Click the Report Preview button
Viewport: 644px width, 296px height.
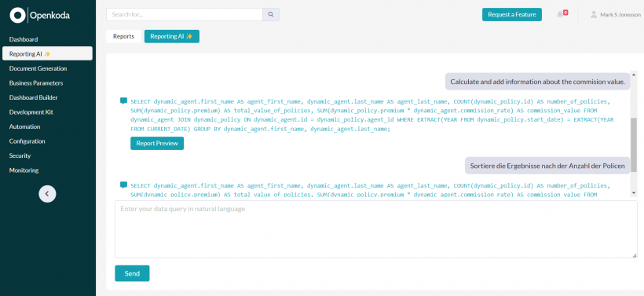[157, 143]
